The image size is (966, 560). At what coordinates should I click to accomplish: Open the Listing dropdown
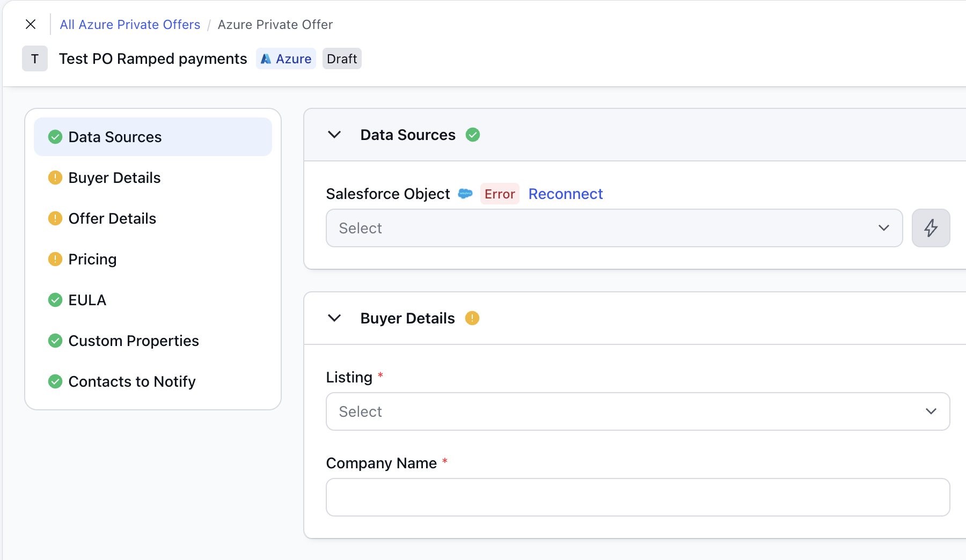coord(638,411)
